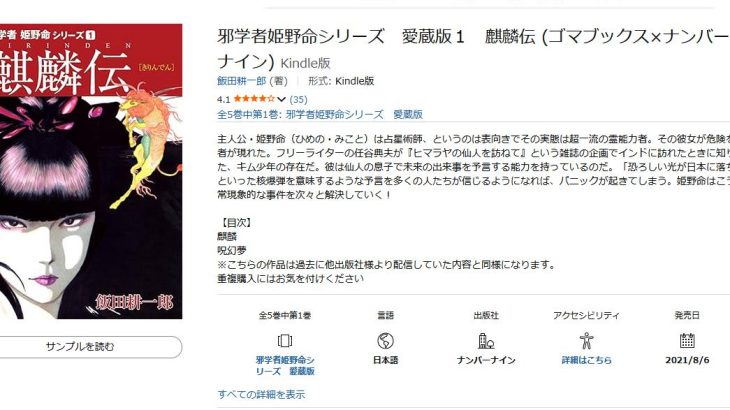Screen dimensions: 730x410
Task: Click the 麒麟伝 book cover image
Action: tap(91, 171)
